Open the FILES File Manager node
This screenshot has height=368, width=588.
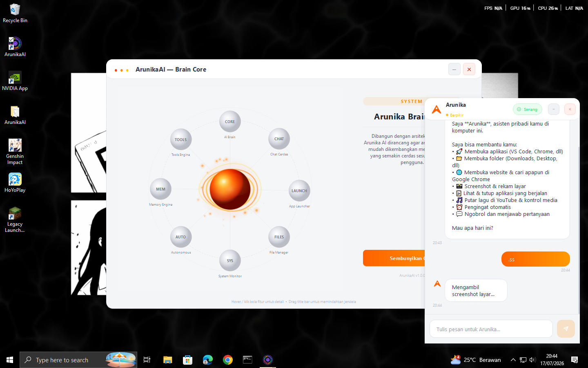279,237
